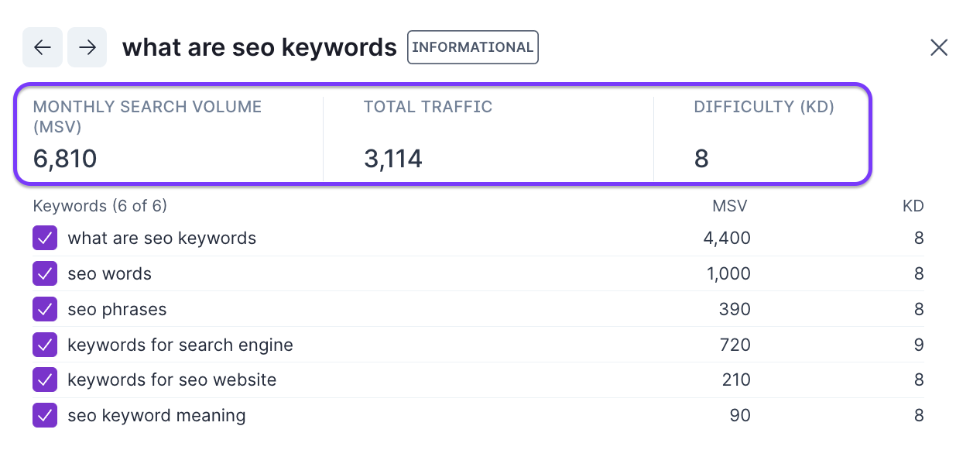Uncheck the 'what are seo keywords' checkbox
Viewport: 980px width, 474px height.
45,238
